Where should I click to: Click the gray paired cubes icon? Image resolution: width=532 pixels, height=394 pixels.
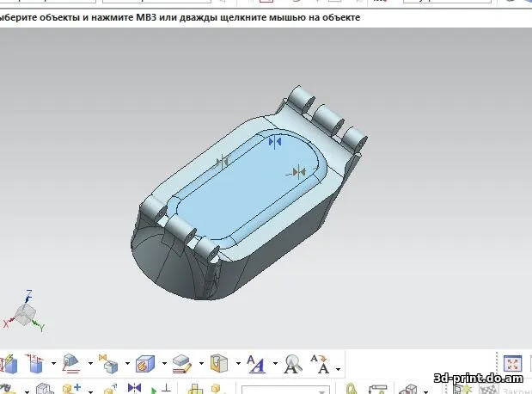[408, 389]
